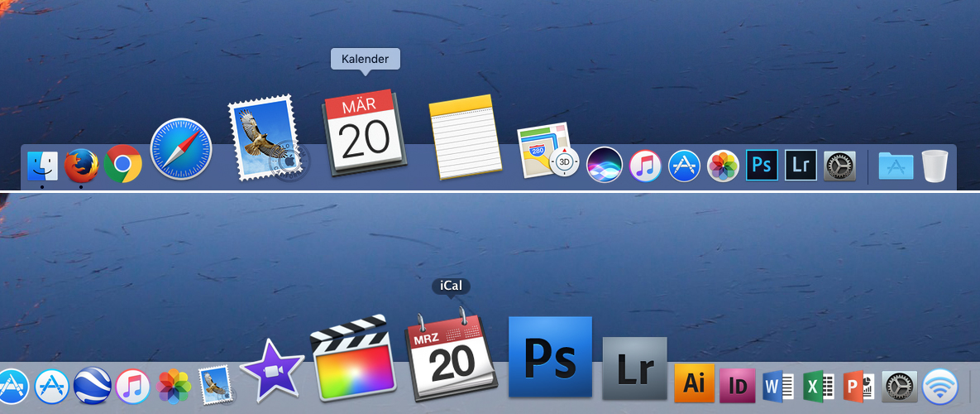
Task: Launch Photos from the upper dock
Action: (723, 166)
